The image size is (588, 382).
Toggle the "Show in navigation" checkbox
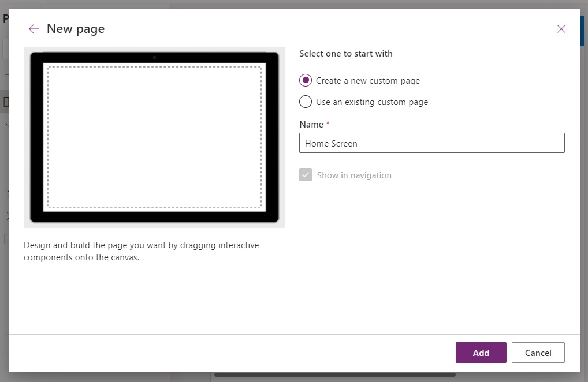pos(306,174)
